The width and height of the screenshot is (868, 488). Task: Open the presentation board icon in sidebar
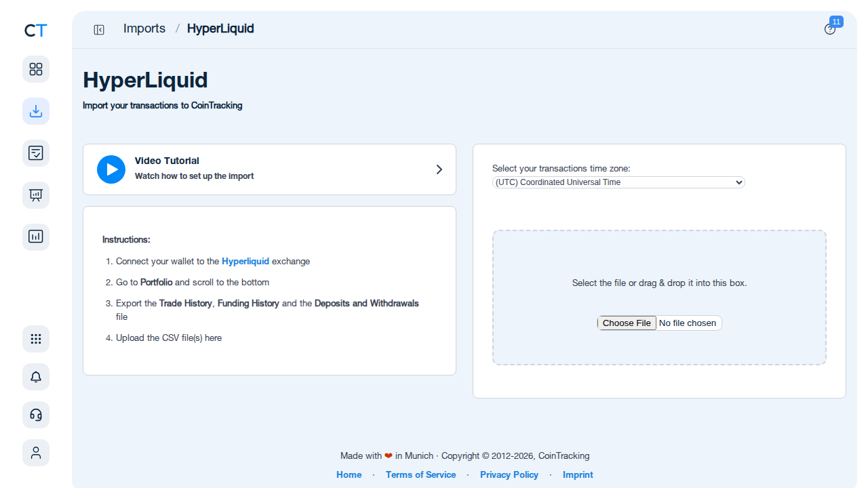[36, 195]
